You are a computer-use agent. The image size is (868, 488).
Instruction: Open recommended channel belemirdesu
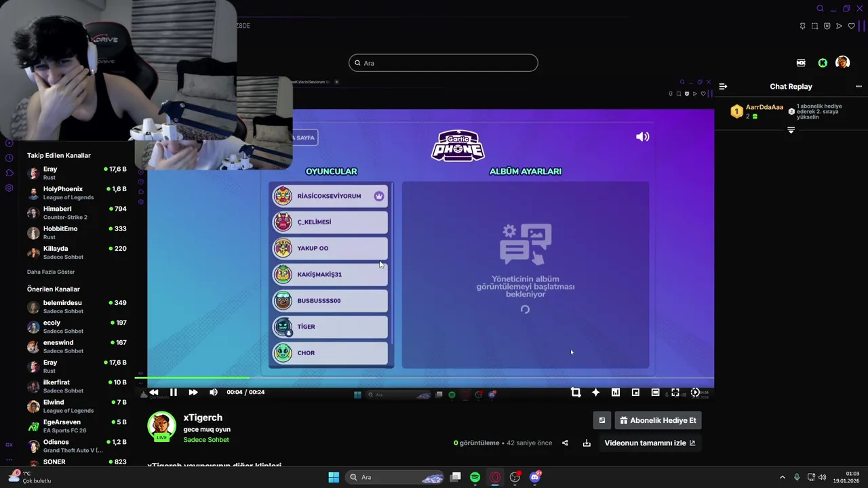point(77,306)
